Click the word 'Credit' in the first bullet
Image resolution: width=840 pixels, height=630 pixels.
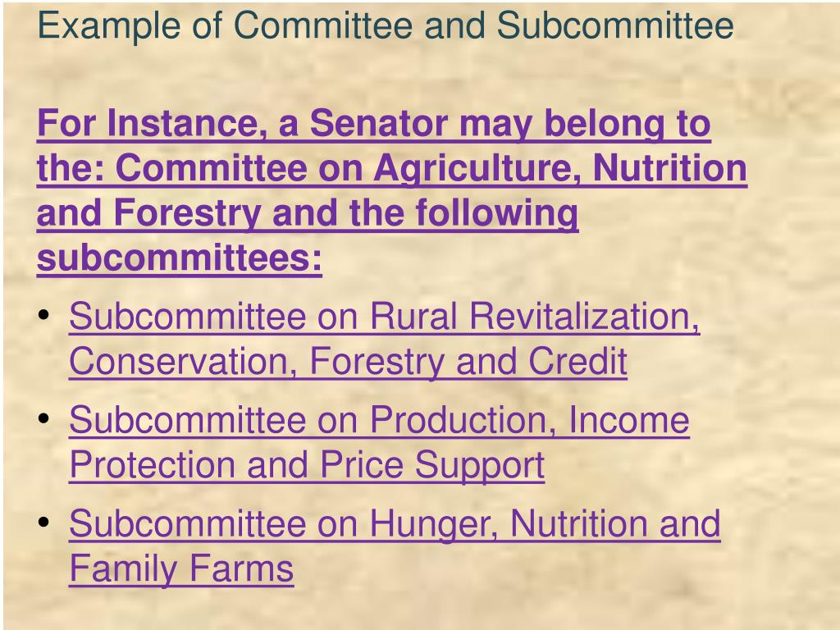578,362
